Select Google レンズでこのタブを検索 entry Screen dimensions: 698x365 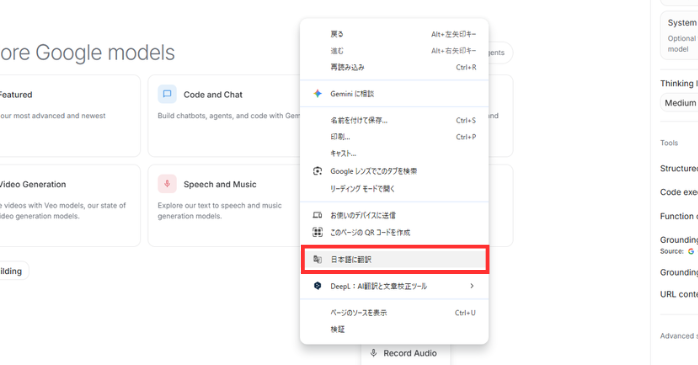tap(394, 171)
